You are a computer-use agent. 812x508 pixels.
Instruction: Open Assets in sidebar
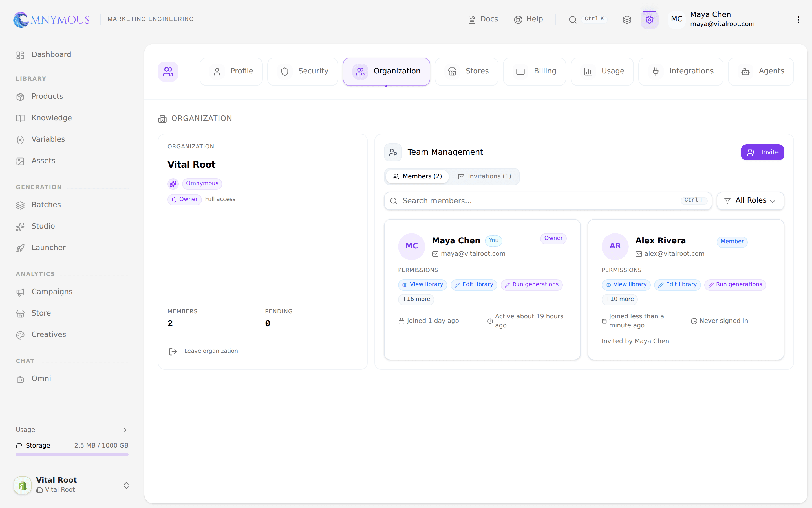click(x=72, y=161)
